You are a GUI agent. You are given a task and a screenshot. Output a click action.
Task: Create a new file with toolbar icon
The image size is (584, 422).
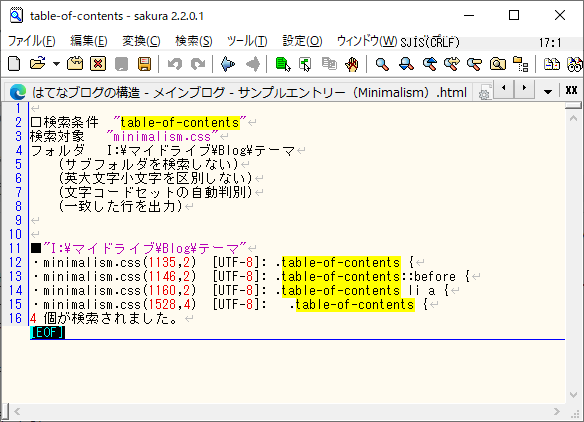click(14, 64)
